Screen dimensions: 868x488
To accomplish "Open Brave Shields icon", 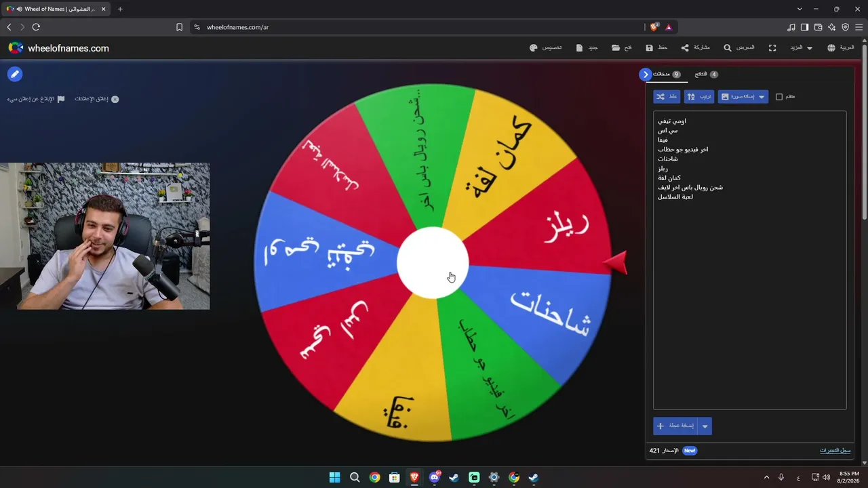I will pos(654,27).
